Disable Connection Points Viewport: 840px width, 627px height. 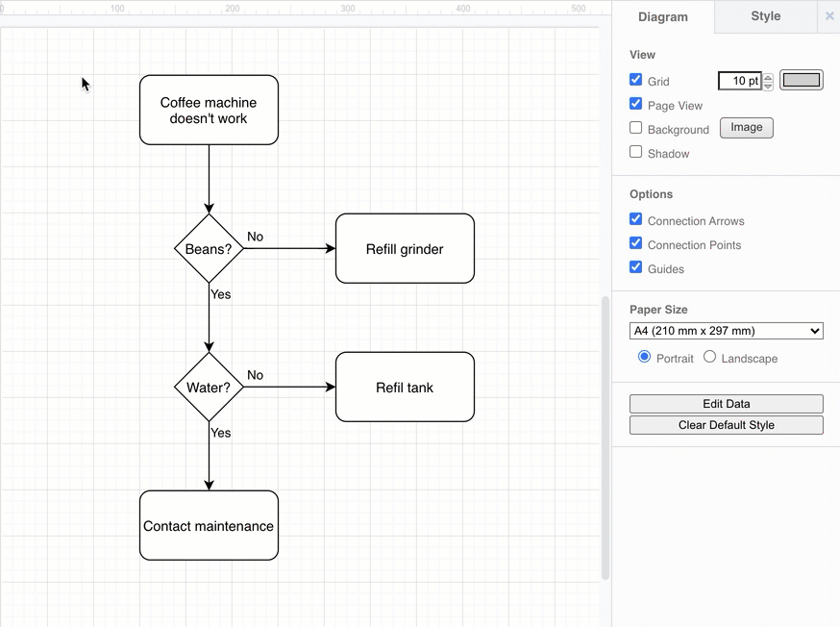635,244
